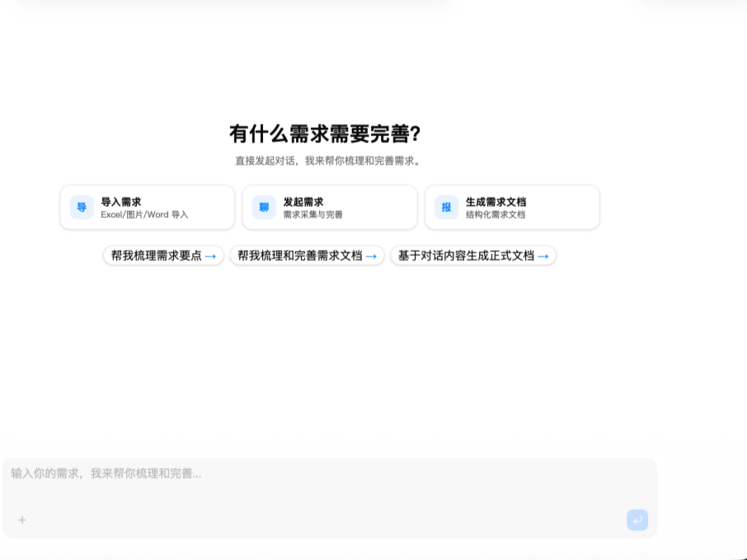The image size is (747, 560).
Task: Click the send enter-arrow button
Action: (637, 520)
